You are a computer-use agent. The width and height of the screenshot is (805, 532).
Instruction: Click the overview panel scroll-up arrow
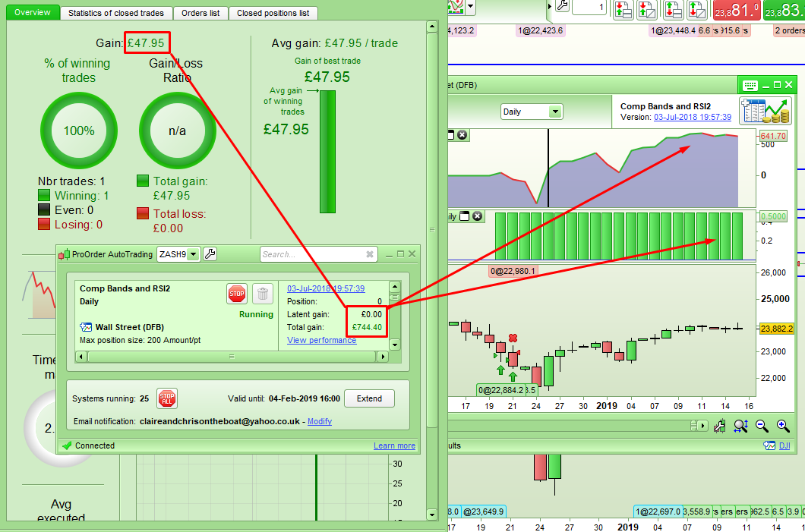432,26
